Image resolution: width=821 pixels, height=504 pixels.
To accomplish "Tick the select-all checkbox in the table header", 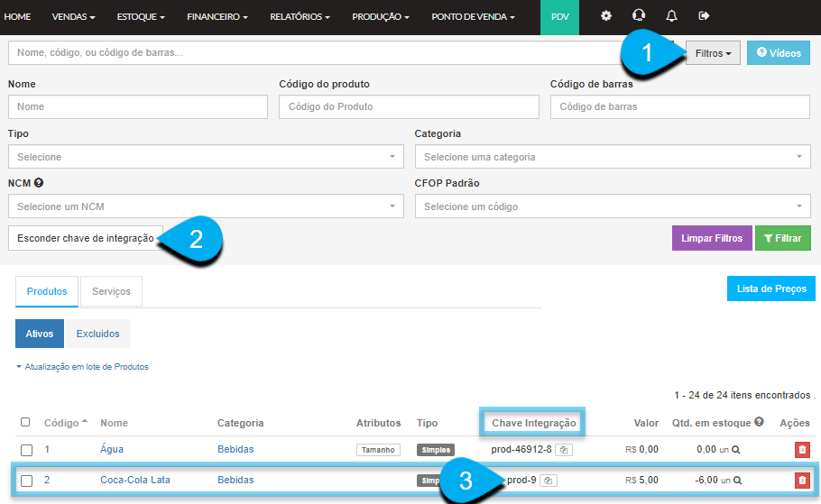I will point(25,422).
